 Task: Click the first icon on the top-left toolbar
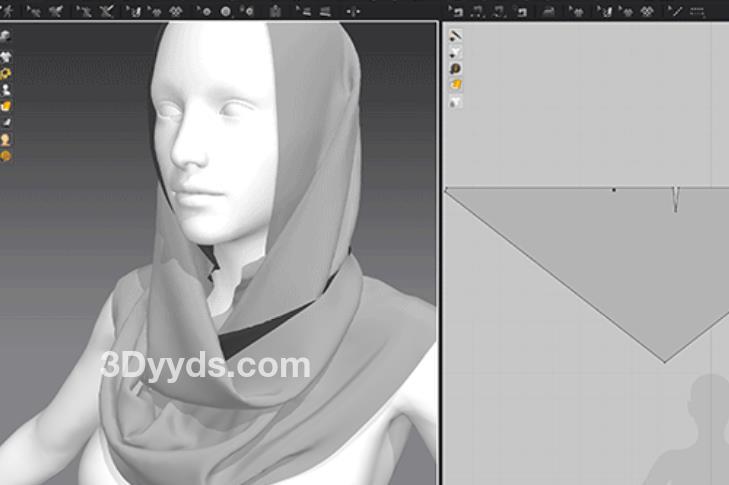(x=8, y=10)
